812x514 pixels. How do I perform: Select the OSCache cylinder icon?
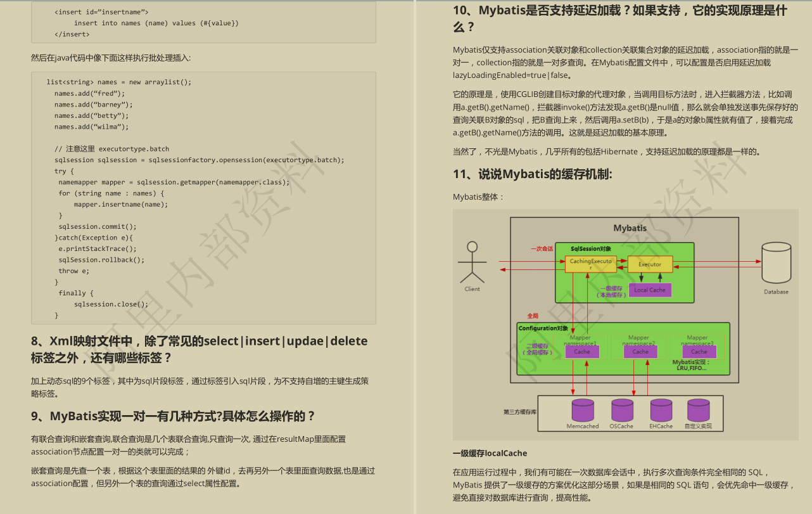(x=621, y=411)
